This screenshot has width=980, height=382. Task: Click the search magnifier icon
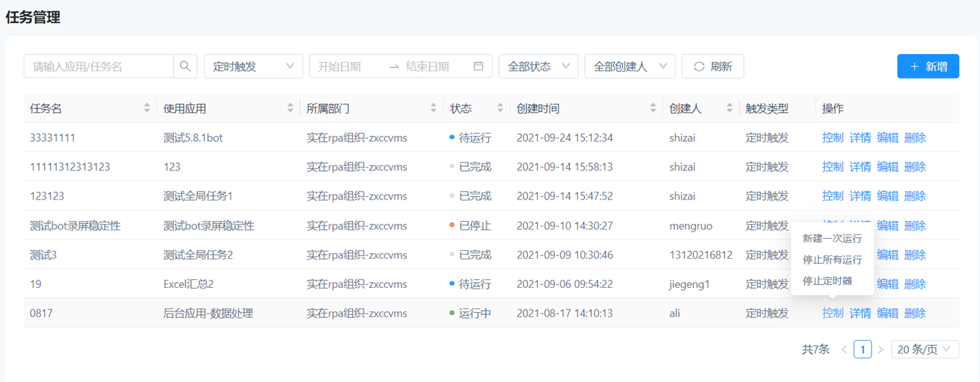[x=185, y=66]
